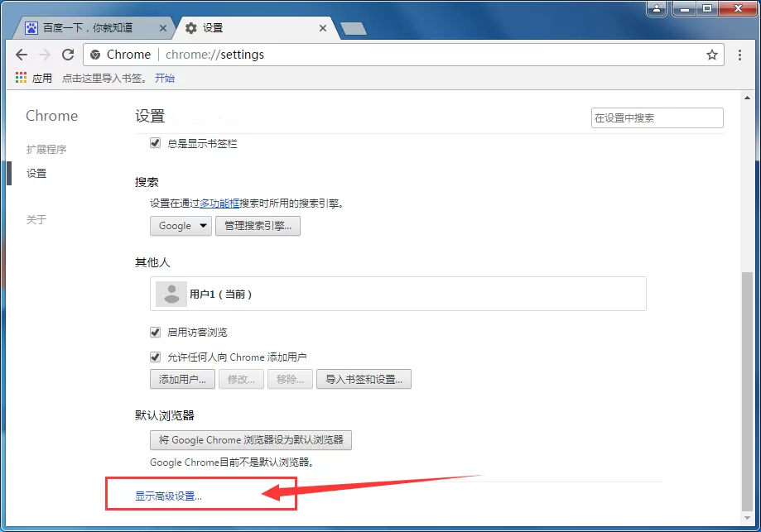
Task: Focus the 在设置中搜索 search box
Action: (657, 117)
